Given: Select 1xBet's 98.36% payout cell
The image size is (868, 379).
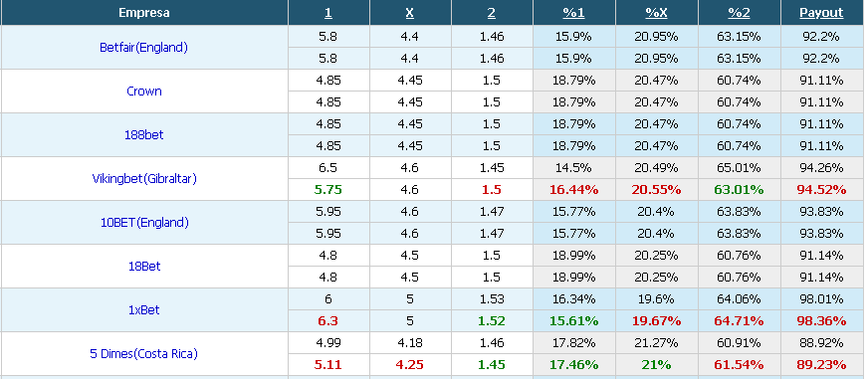Looking at the screenshot, I should pyautogui.click(x=821, y=321).
